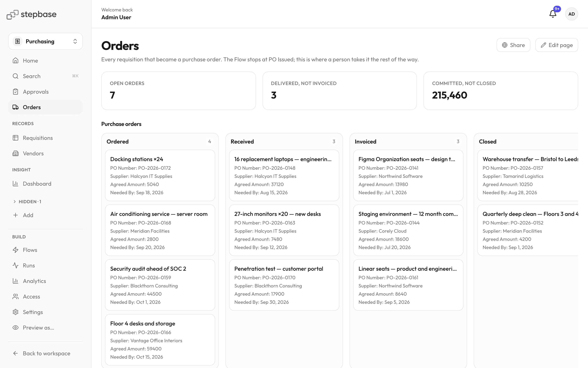Click the Orders truck icon
Screen dimensions: 588x368
tap(16, 107)
